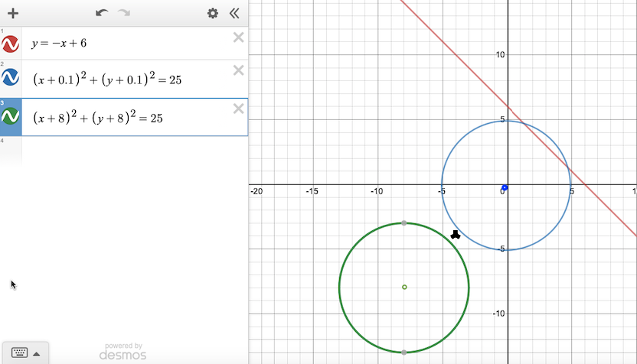
Task: Delete the y=-x+6 expression
Action: (238, 37)
